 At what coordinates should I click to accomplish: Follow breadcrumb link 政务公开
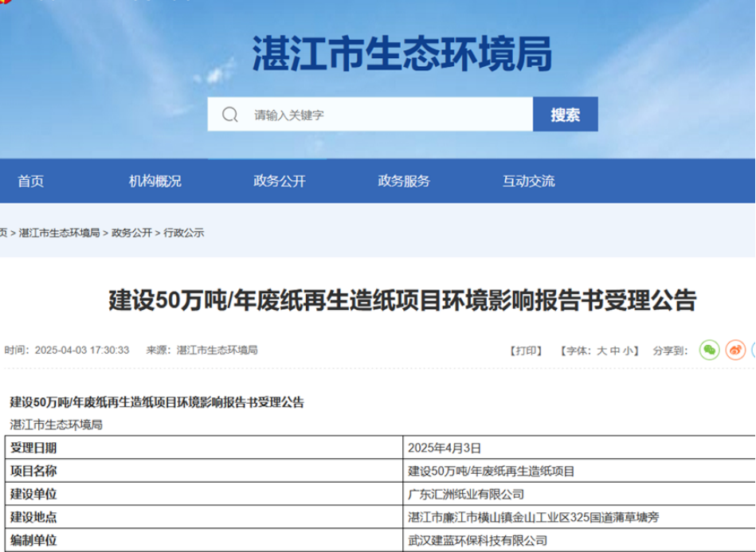point(131,233)
